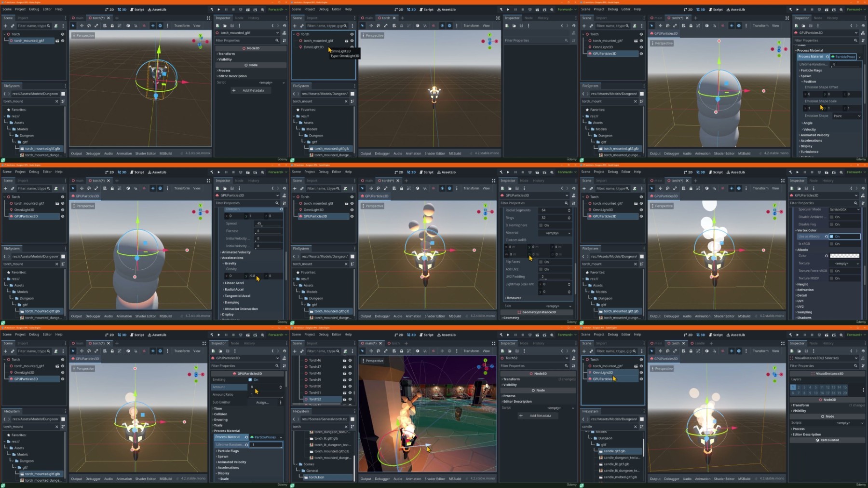Click revert icon beside Lifetime Random field
Screen dimensions: 868x488
click(x=246, y=445)
